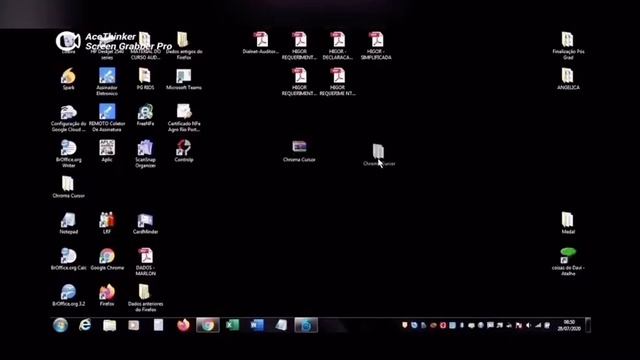Open Dados antigos do Firefox folder
Viewport: 640px width, 360px height.
pos(184,45)
